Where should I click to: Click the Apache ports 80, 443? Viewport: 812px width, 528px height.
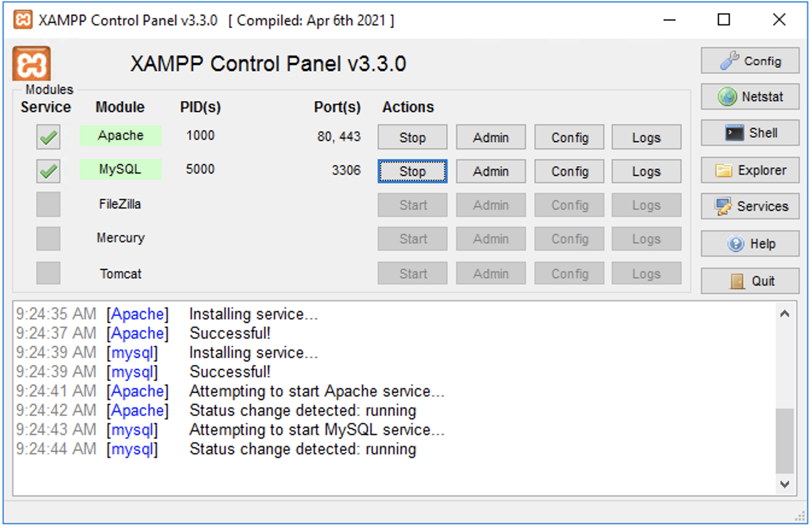339,137
